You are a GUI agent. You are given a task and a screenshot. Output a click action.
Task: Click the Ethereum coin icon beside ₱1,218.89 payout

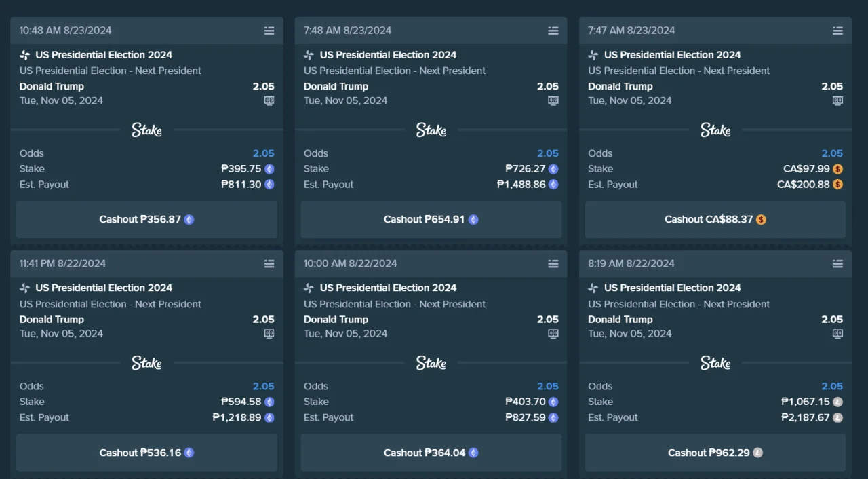click(269, 417)
